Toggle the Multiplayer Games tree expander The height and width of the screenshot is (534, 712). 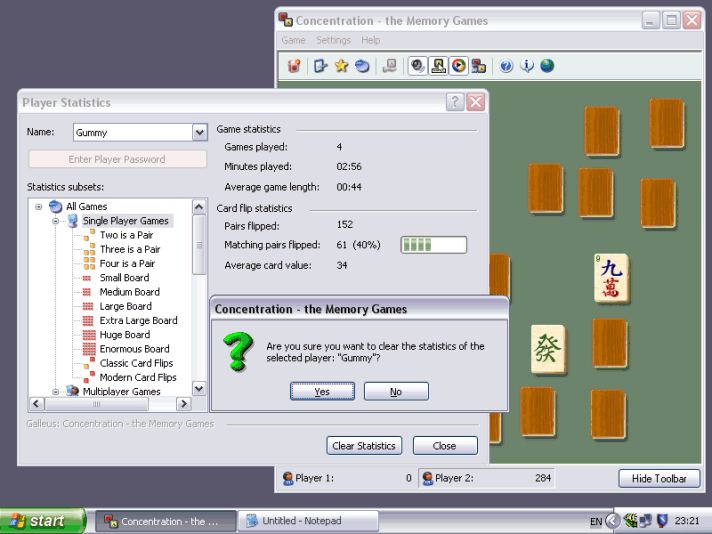55,392
